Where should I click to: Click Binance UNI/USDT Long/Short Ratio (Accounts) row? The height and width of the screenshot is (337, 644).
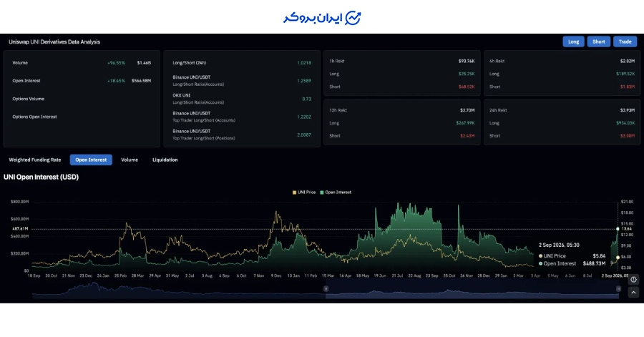pyautogui.click(x=242, y=80)
